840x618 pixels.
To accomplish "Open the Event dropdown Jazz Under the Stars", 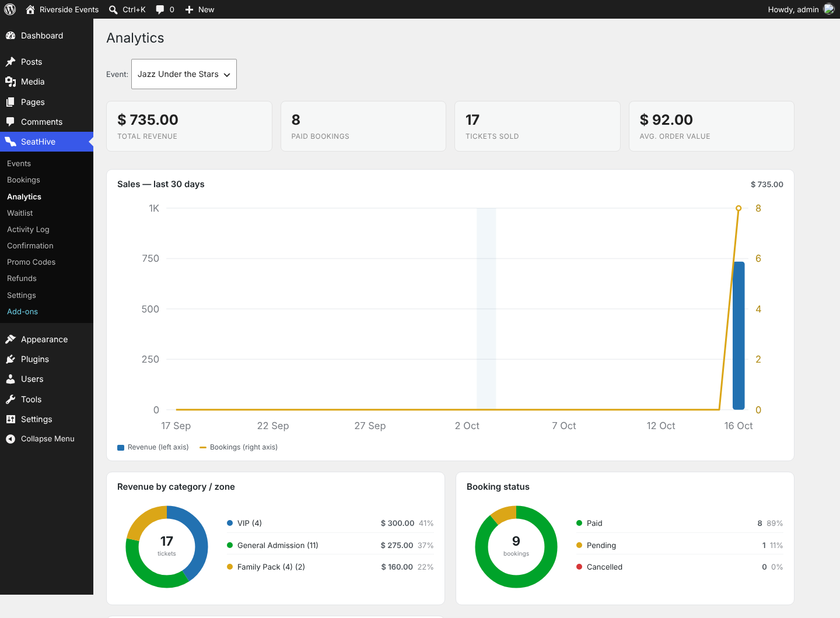I will click(x=184, y=74).
